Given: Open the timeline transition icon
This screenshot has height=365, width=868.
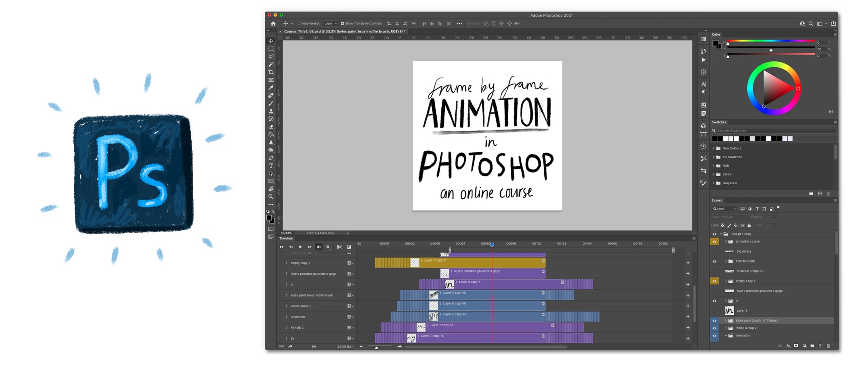Looking at the screenshot, I should pos(349,247).
